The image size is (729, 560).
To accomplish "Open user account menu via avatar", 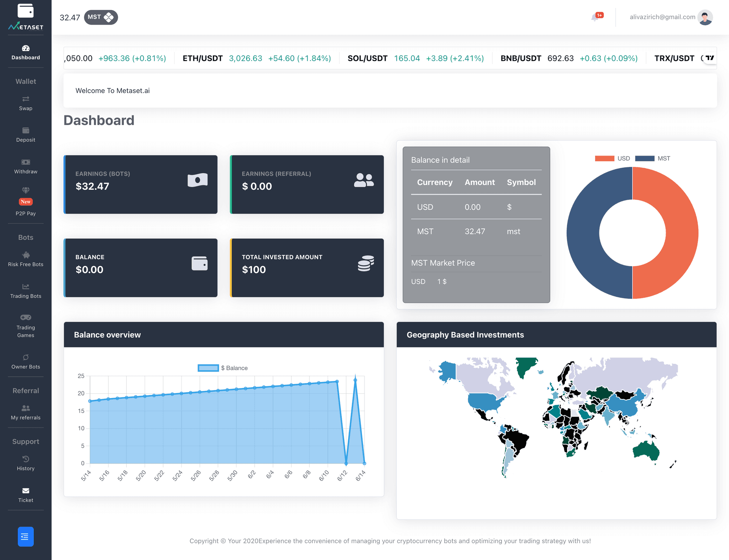I will [x=705, y=17].
